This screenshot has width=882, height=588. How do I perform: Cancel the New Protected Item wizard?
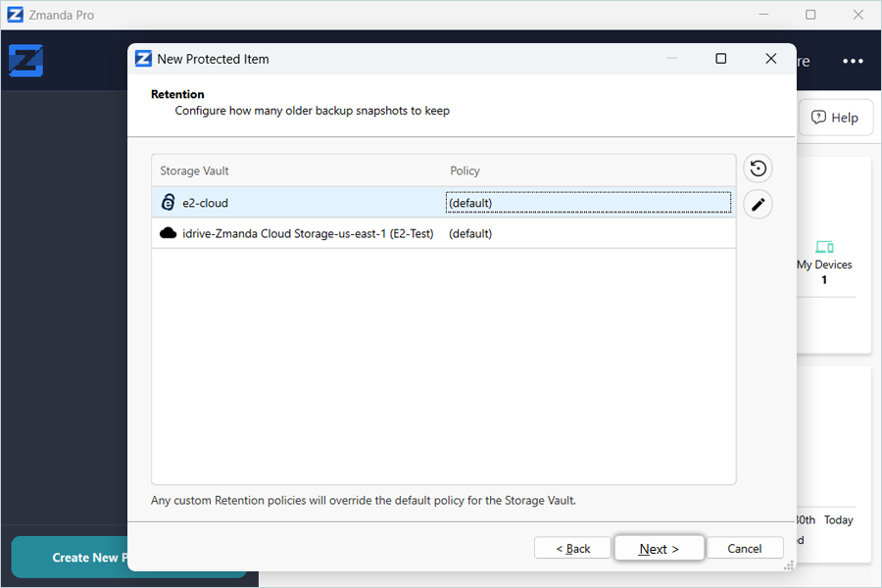tap(745, 549)
